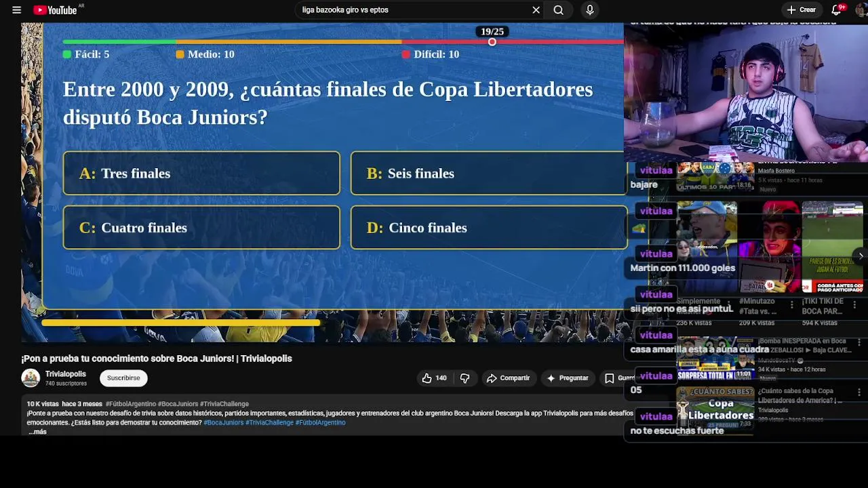Image resolution: width=868 pixels, height=488 pixels.
Task: Expand the description with '...más'
Action: (x=38, y=432)
